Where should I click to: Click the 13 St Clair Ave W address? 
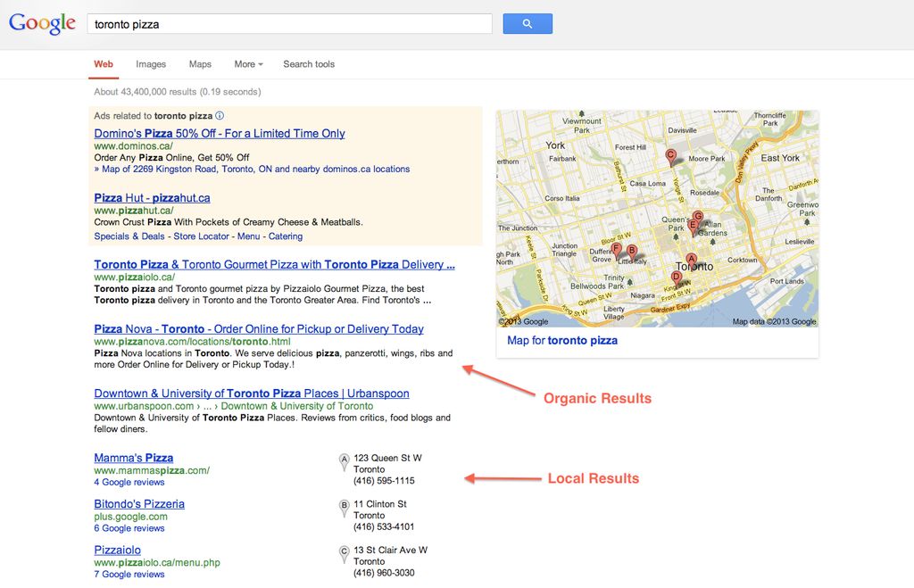[x=391, y=551]
